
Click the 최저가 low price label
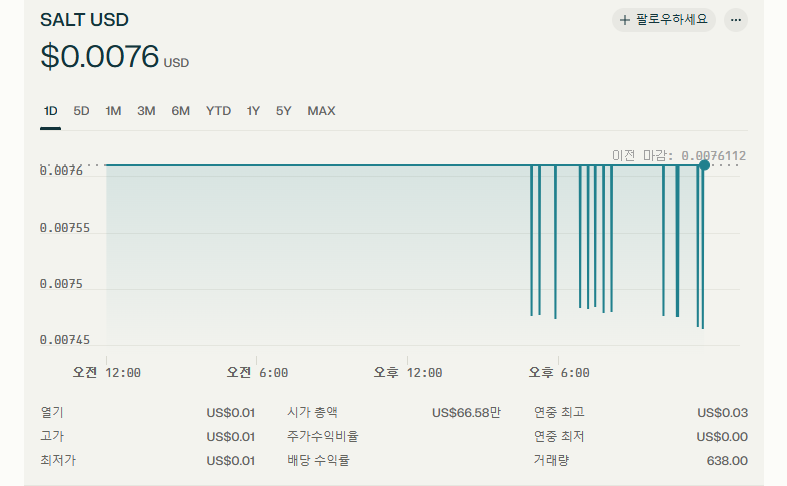[x=58, y=460]
